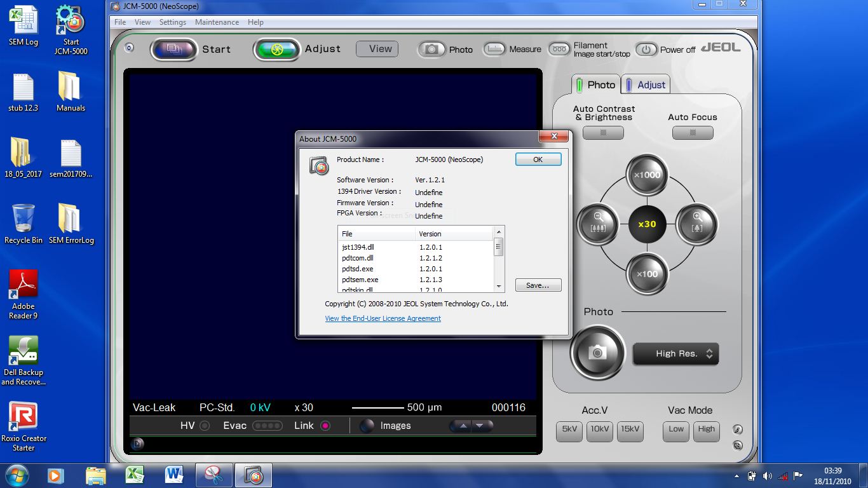Click the Version column header
Viewport: 868px width, 488px height.
point(454,234)
